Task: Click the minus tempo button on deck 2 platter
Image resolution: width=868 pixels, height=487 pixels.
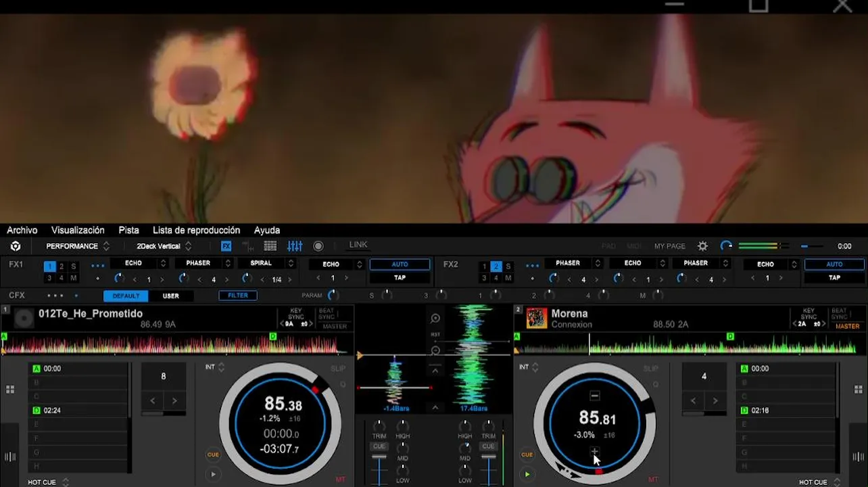Action: [x=595, y=396]
